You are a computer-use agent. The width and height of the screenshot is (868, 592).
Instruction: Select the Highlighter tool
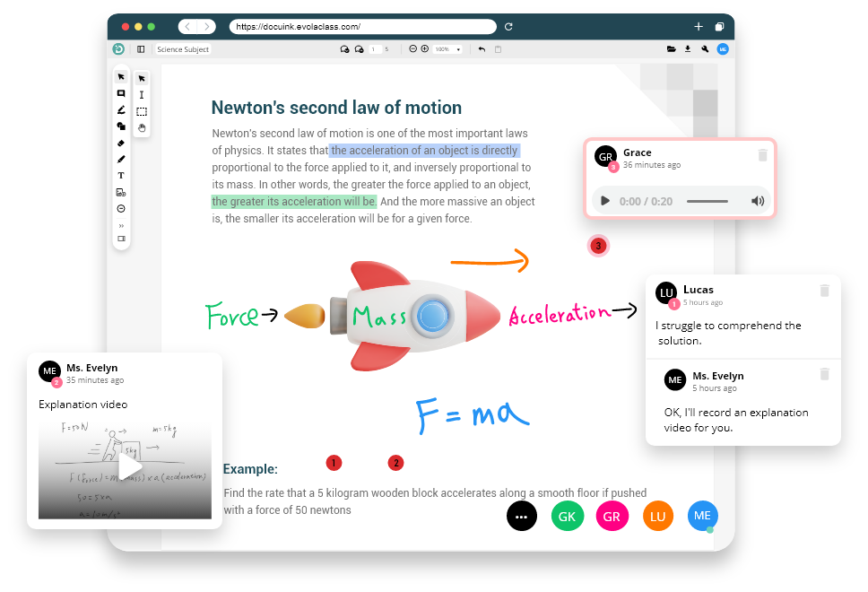click(121, 109)
